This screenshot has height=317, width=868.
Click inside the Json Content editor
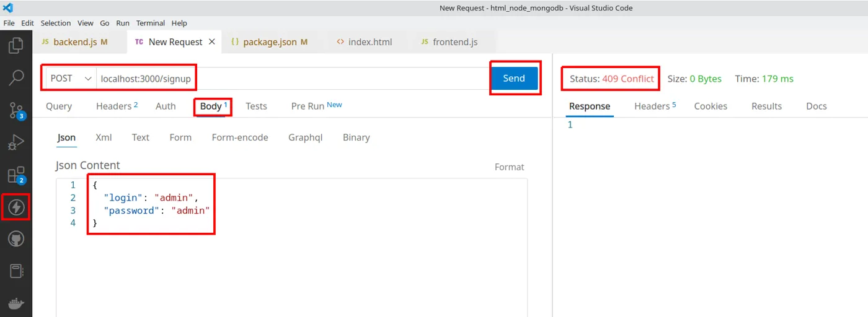pos(291,248)
